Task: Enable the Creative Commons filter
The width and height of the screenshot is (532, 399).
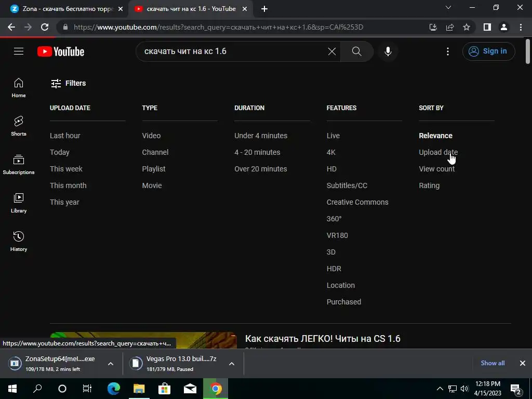Action: coord(357,202)
